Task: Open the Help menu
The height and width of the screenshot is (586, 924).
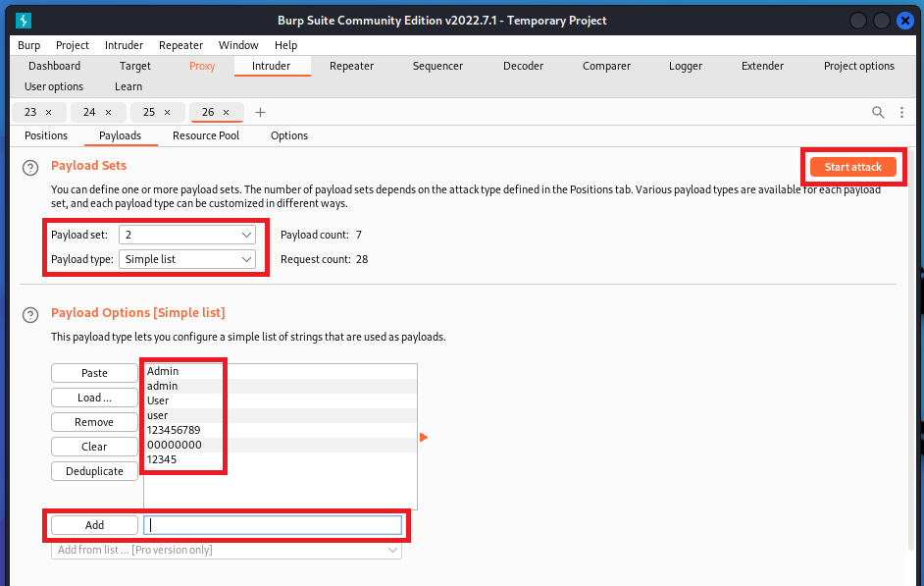Action: (x=285, y=45)
